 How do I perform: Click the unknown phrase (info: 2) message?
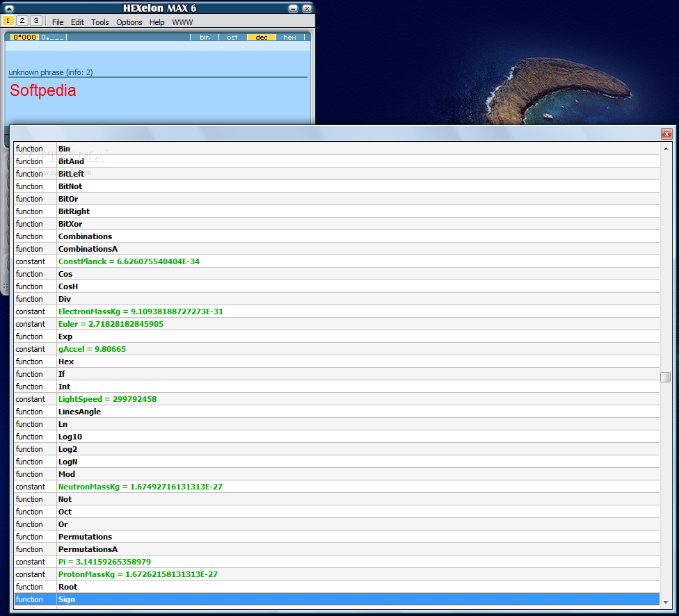(51, 72)
